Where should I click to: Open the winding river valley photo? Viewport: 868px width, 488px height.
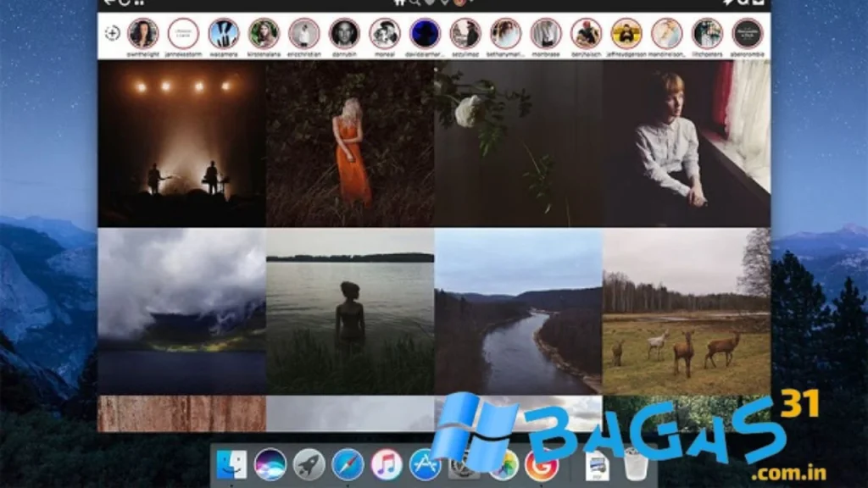point(519,312)
